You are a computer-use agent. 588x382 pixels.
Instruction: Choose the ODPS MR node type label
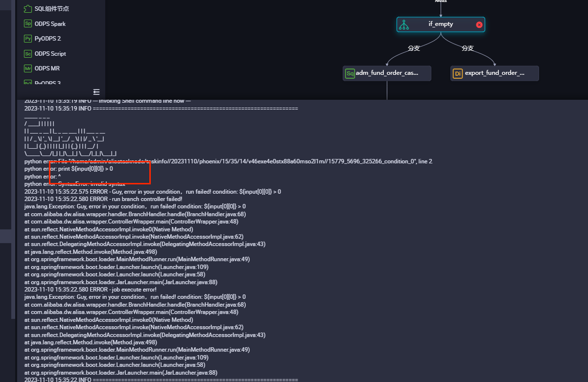(x=47, y=68)
